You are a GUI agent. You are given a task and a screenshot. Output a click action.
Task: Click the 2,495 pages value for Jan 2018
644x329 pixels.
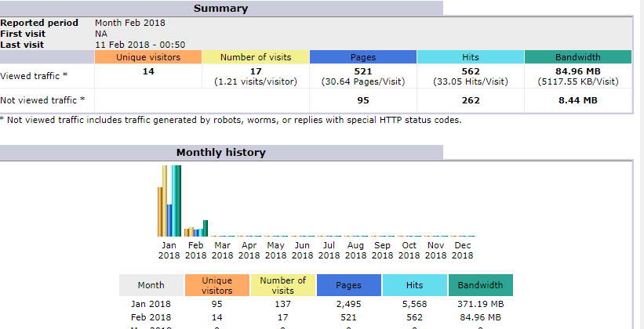tap(348, 304)
